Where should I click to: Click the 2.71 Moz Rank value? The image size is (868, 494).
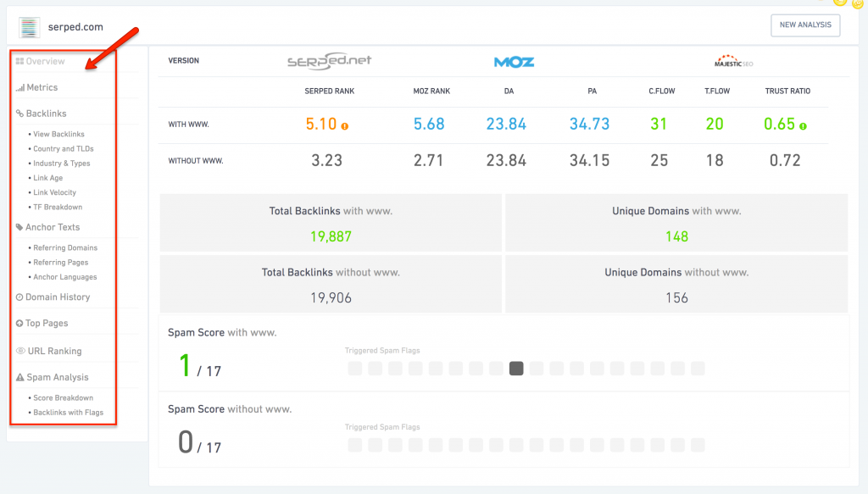(428, 160)
